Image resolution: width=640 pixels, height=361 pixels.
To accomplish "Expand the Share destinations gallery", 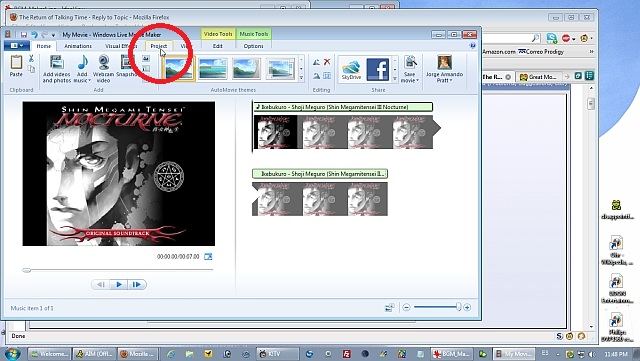I will (395, 79).
